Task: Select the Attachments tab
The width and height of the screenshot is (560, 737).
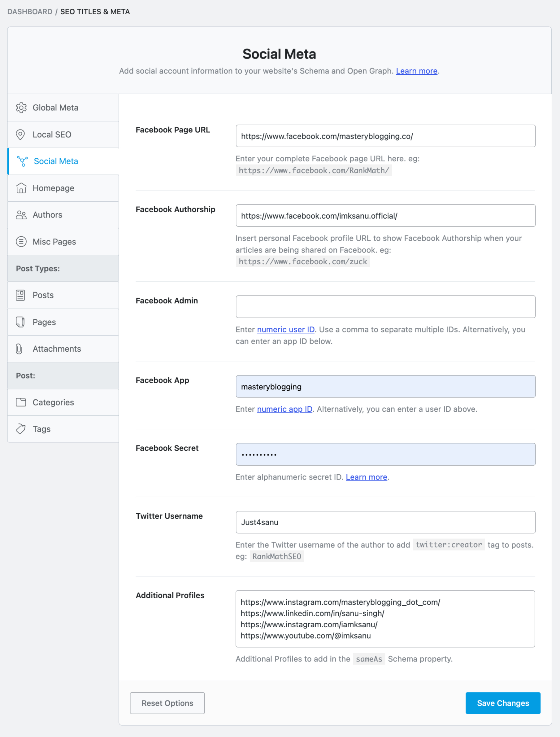Action: coord(63,349)
